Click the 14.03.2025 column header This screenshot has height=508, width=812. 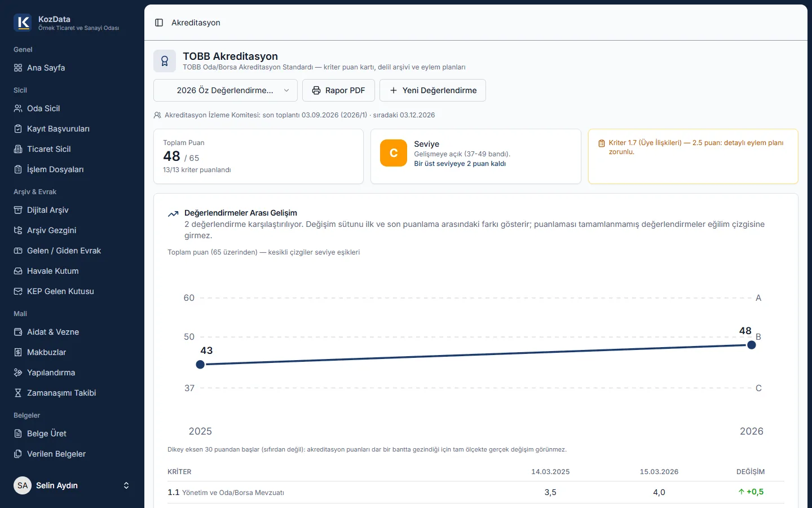(550, 472)
